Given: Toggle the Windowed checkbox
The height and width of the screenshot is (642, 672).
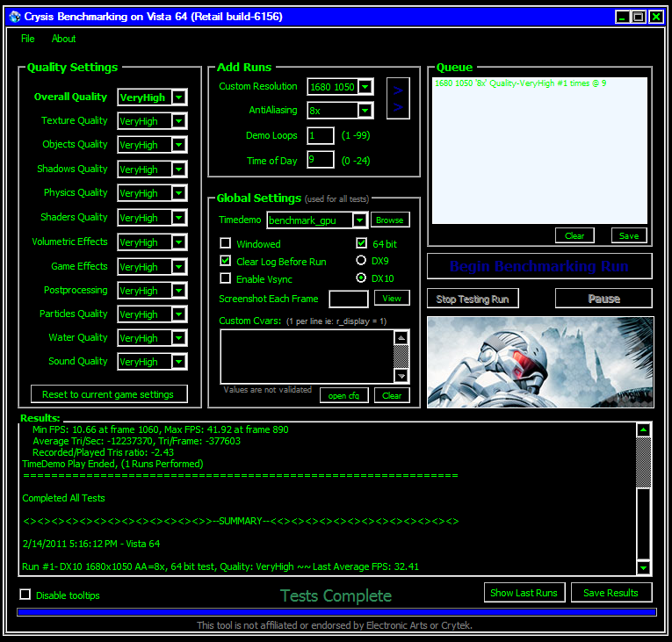Looking at the screenshot, I should pos(226,243).
